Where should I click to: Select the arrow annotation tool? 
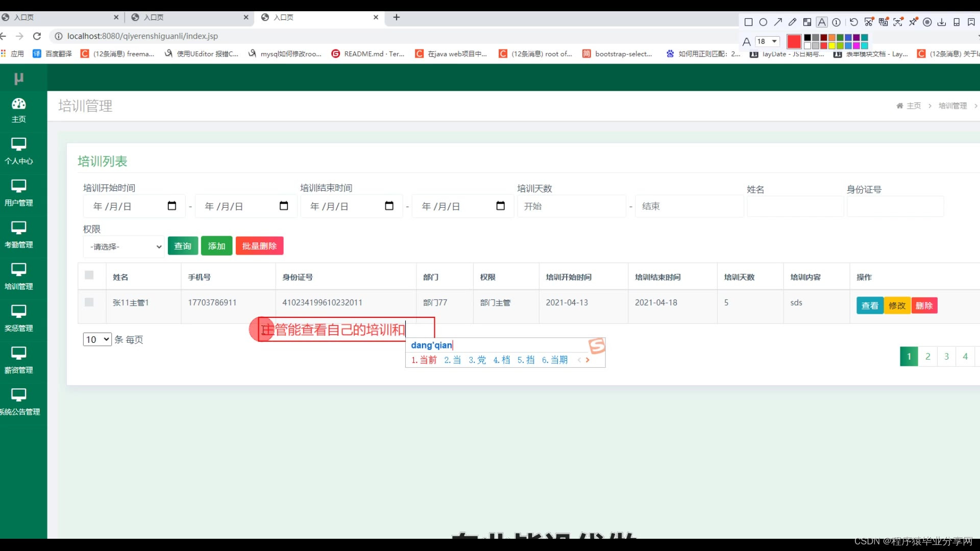click(778, 22)
